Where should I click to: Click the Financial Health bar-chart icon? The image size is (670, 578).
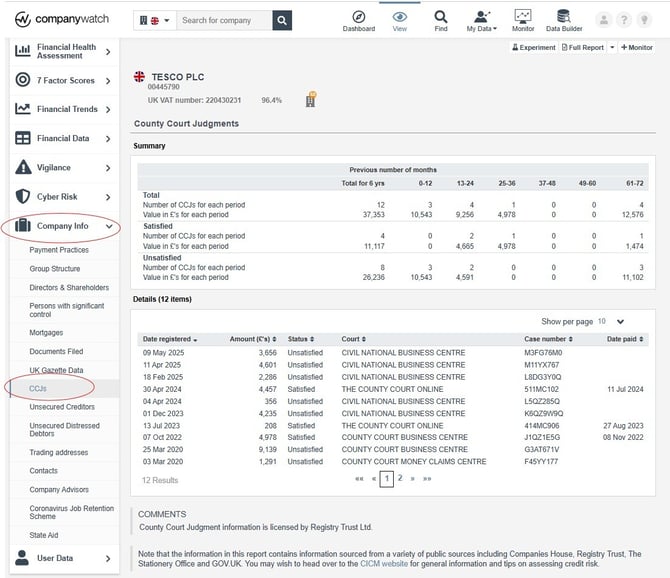(x=23, y=51)
